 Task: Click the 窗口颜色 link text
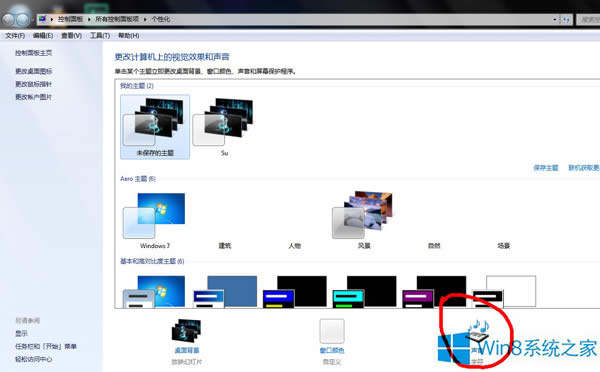pyautogui.click(x=332, y=350)
